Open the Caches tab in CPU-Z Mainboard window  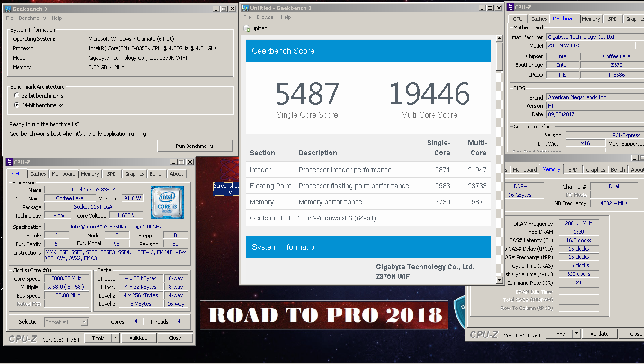click(x=539, y=19)
